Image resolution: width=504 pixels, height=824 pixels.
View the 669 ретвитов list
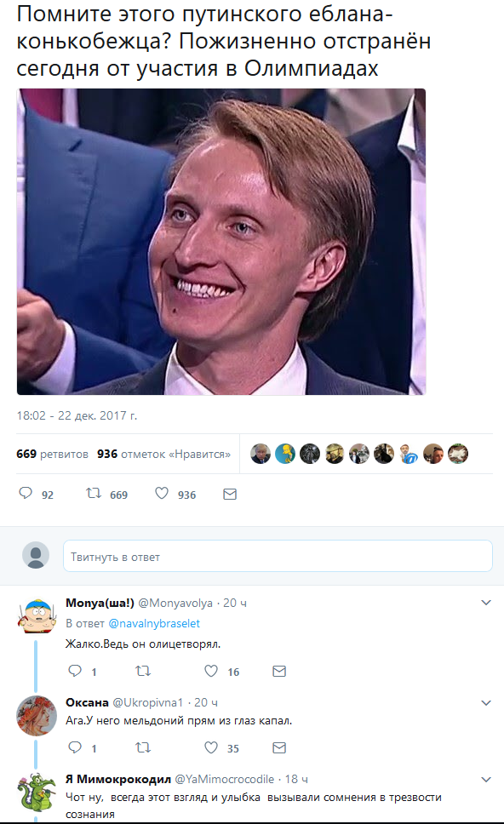[x=52, y=454]
